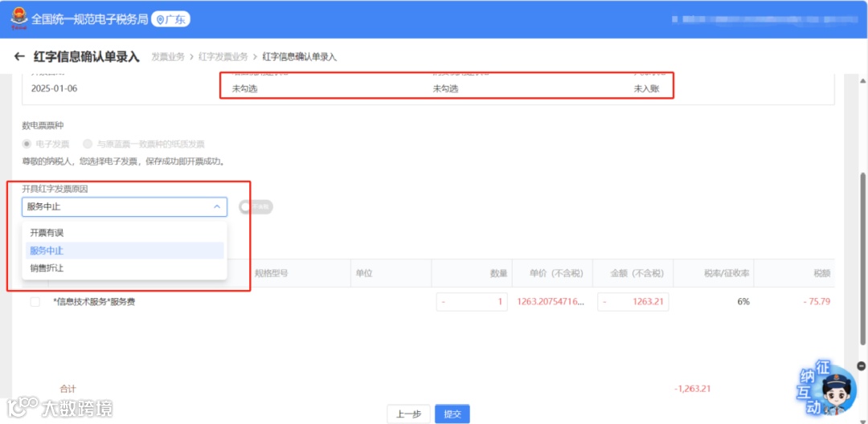
Task: Choose 开票有误 from the reason list
Action: [125, 233]
